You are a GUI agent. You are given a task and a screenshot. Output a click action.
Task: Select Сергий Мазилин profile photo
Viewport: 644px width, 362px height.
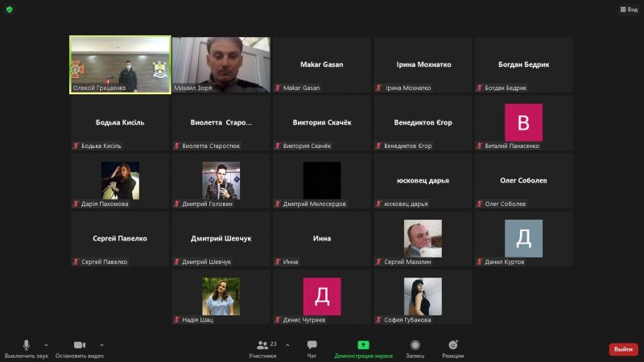tap(423, 238)
